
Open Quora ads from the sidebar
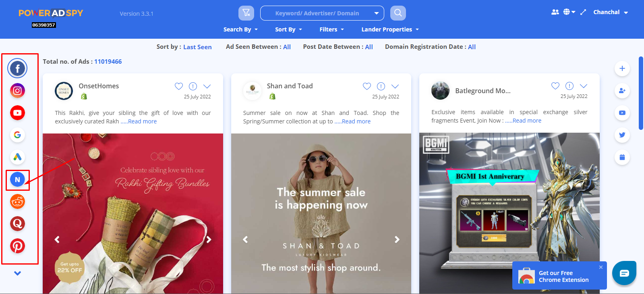[x=17, y=224]
